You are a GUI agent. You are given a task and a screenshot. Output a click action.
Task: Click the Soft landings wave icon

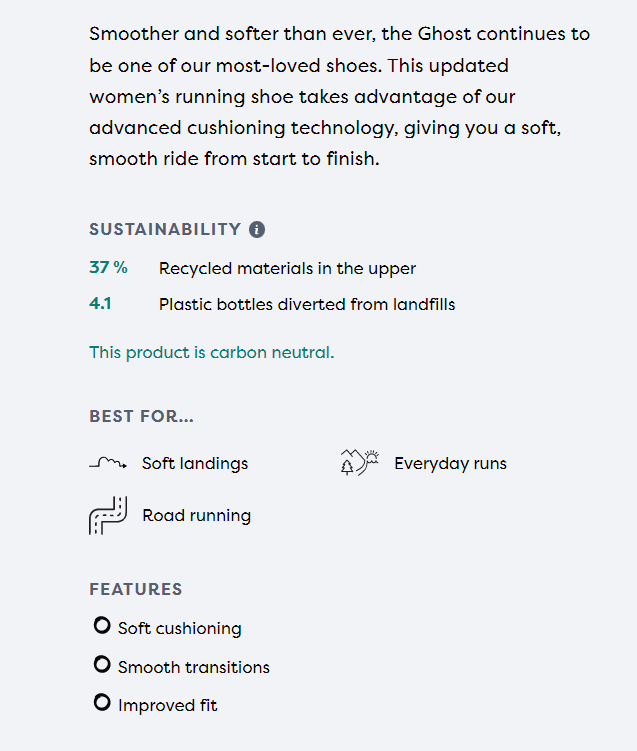click(x=108, y=463)
